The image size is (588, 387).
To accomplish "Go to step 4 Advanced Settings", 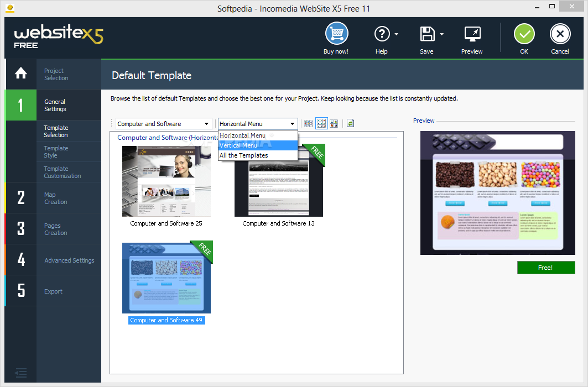I will [x=53, y=260].
